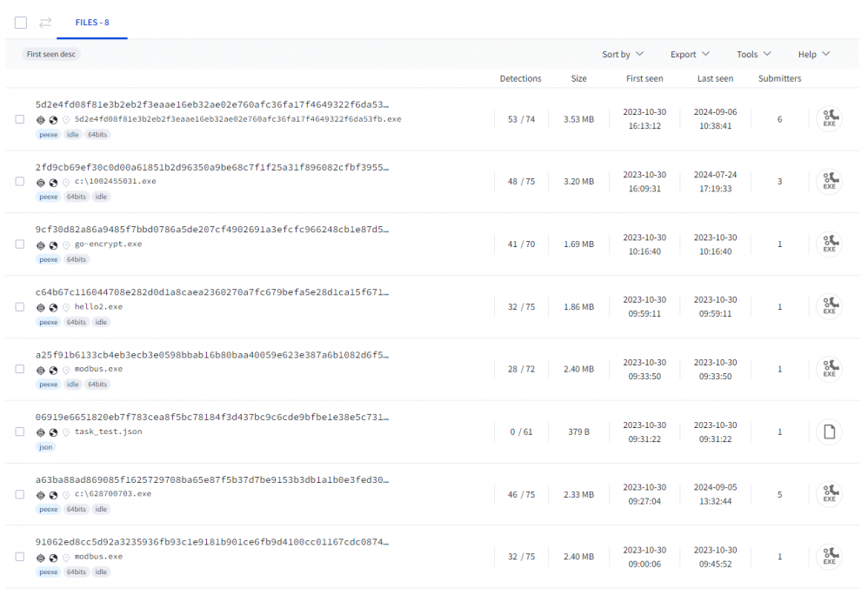
Task: Select the checkbox for the hello2.exe row
Action: (20, 306)
